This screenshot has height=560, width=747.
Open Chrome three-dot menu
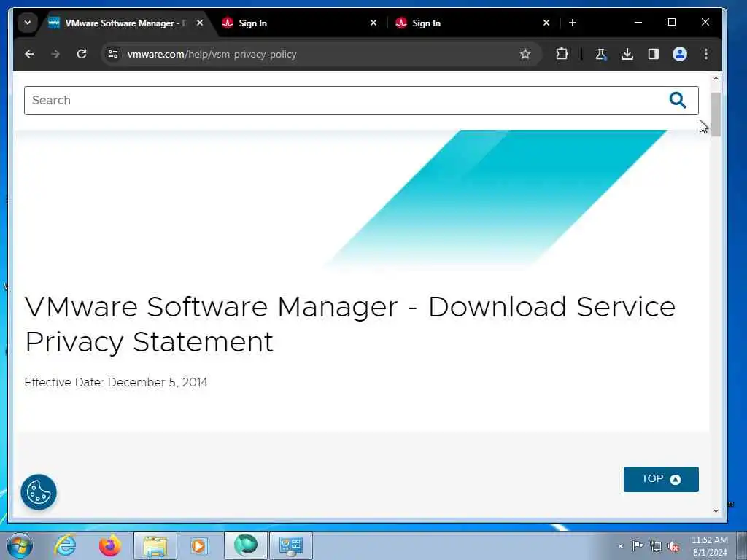[706, 54]
